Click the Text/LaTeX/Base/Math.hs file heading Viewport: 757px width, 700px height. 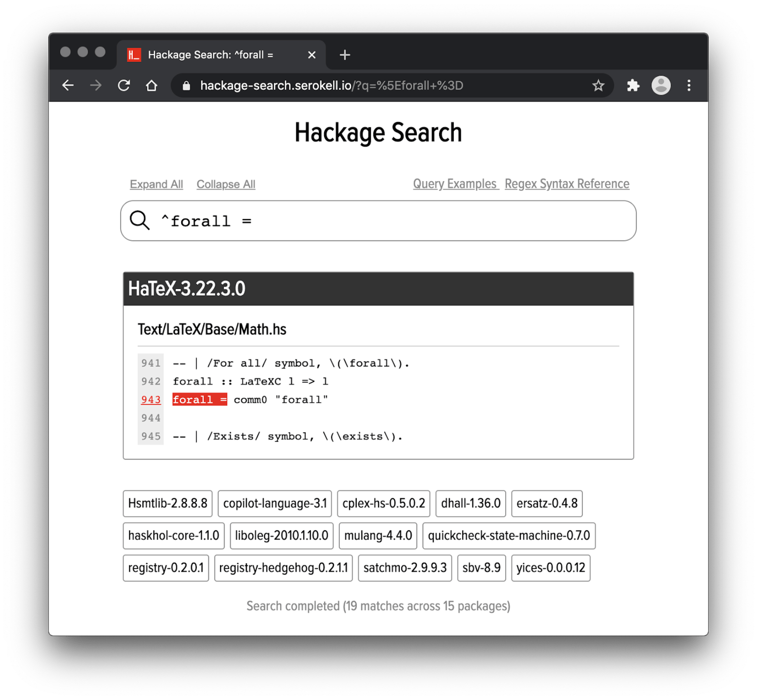(212, 329)
